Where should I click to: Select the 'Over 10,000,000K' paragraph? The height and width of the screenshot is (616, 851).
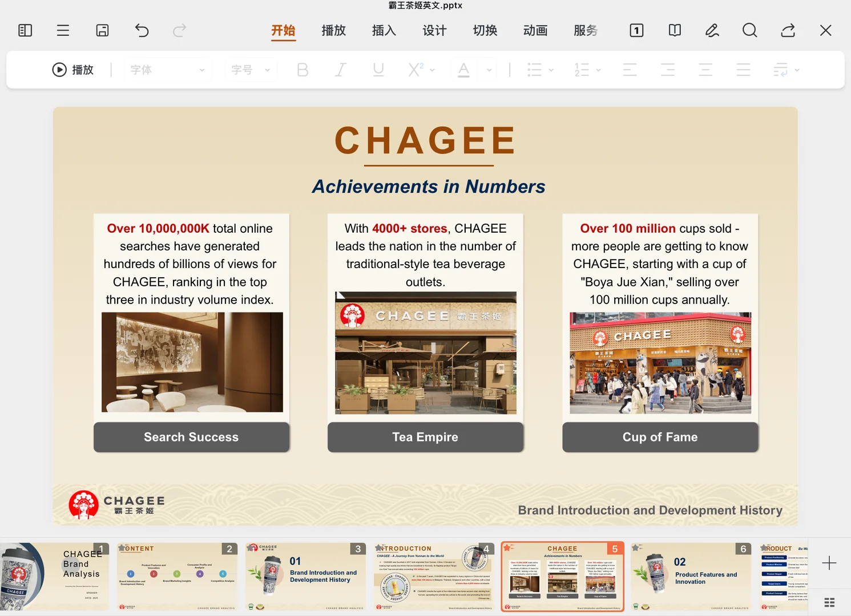coord(190,264)
